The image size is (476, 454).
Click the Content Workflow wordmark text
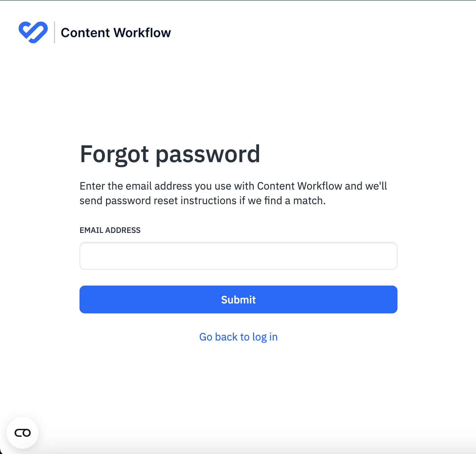[x=116, y=32]
